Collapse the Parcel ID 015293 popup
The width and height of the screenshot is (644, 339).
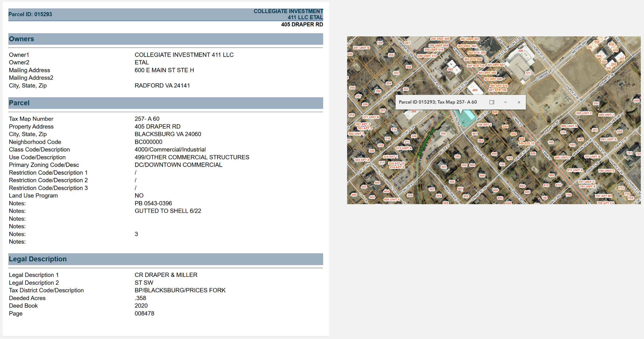(506, 102)
